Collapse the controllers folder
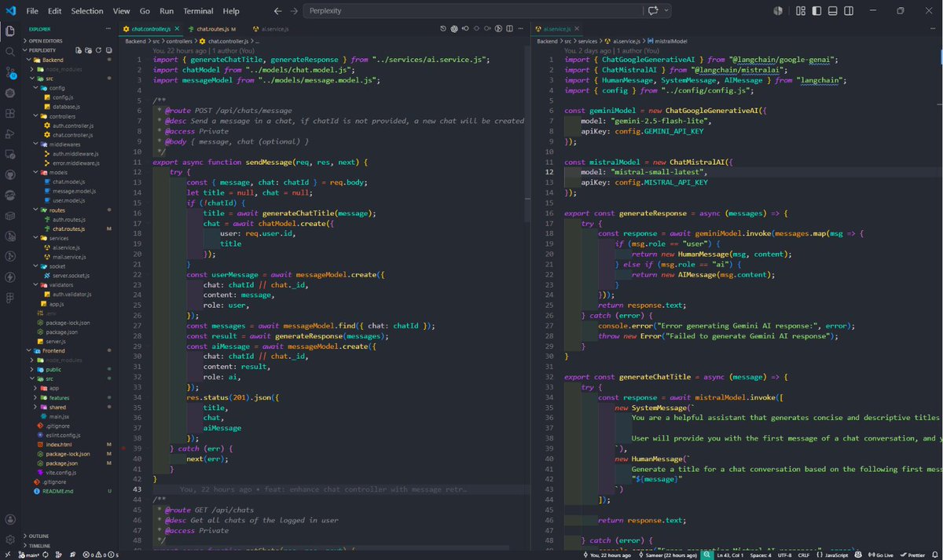Image resolution: width=943 pixels, height=560 pixels. click(69, 115)
